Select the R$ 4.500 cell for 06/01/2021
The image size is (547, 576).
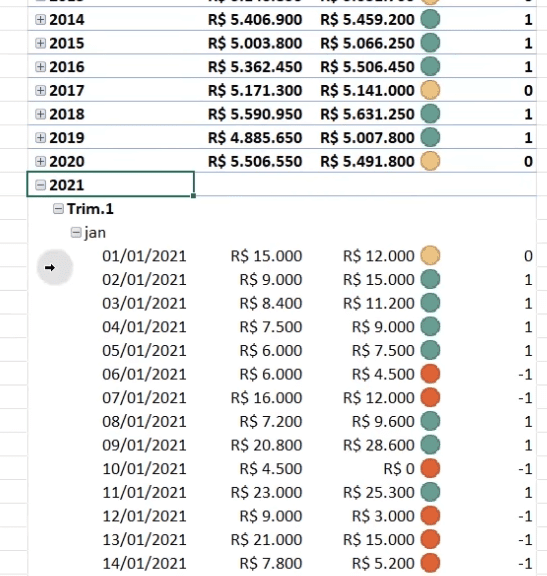(383, 374)
